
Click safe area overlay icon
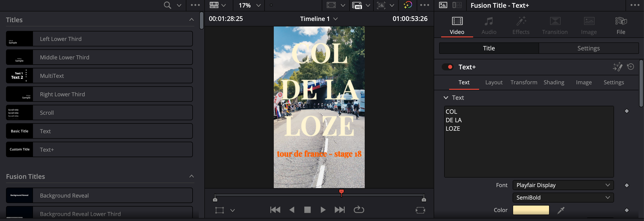click(x=331, y=5)
